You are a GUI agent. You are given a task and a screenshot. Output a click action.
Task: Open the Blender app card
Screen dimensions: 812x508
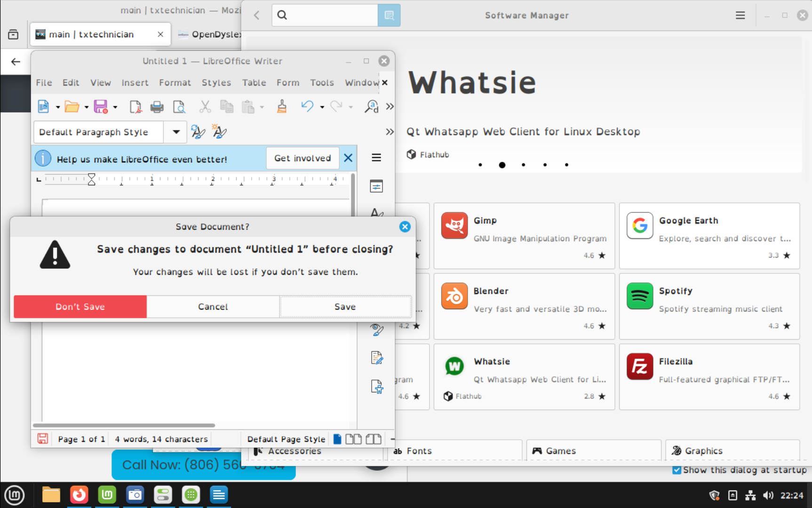[525, 306]
